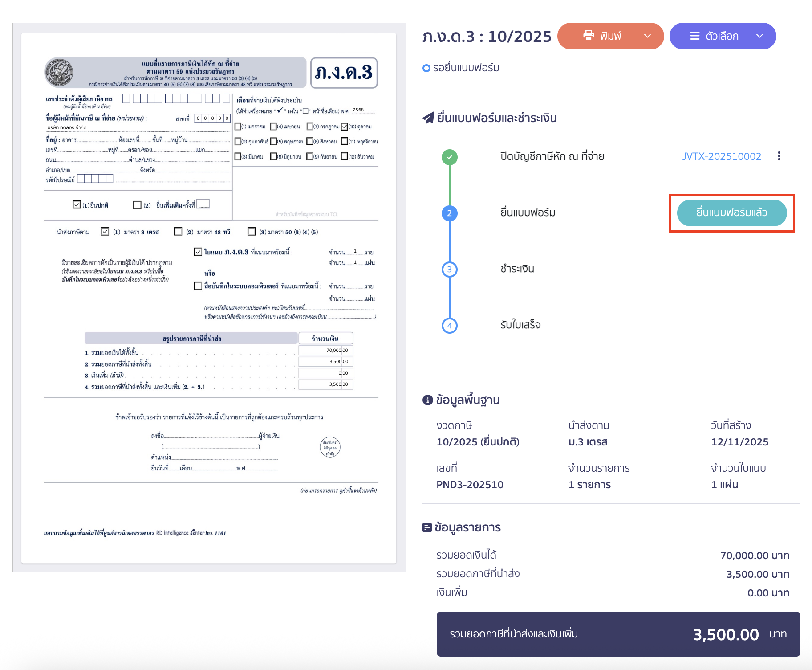Click the step 2 circle icon
This screenshot has width=812, height=670.
click(449, 213)
